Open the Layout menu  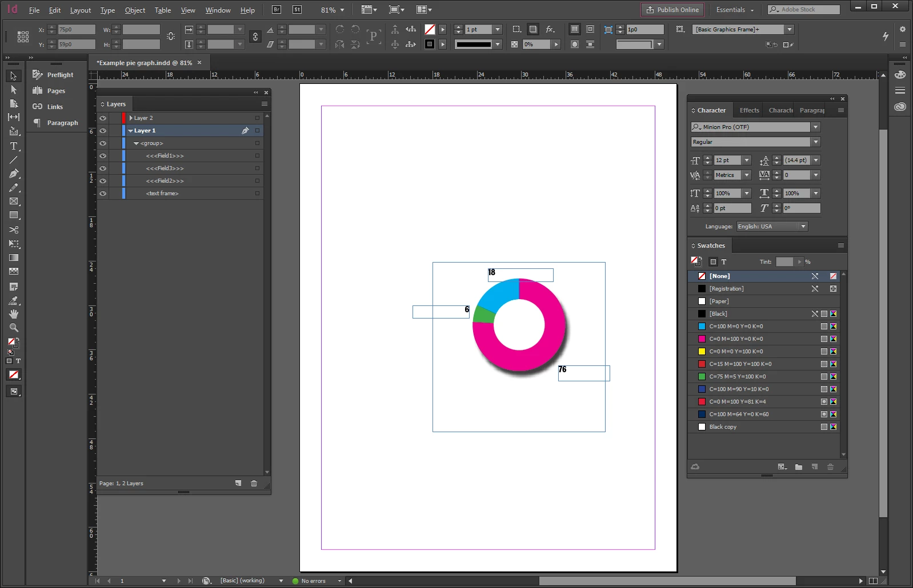point(81,10)
